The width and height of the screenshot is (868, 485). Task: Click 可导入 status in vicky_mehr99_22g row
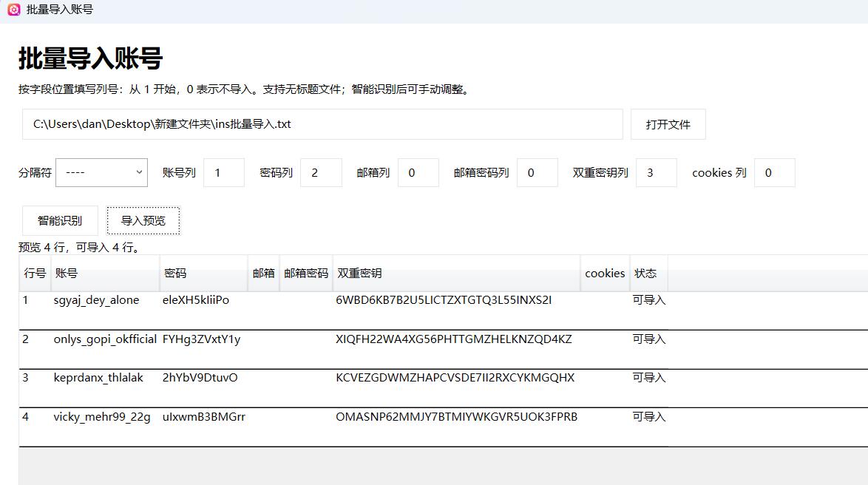(649, 417)
